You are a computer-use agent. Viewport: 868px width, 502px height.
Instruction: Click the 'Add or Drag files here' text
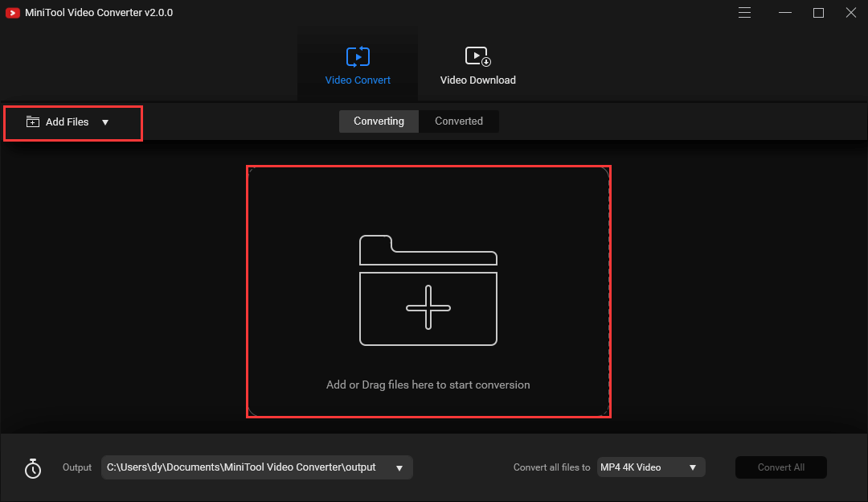tap(428, 385)
